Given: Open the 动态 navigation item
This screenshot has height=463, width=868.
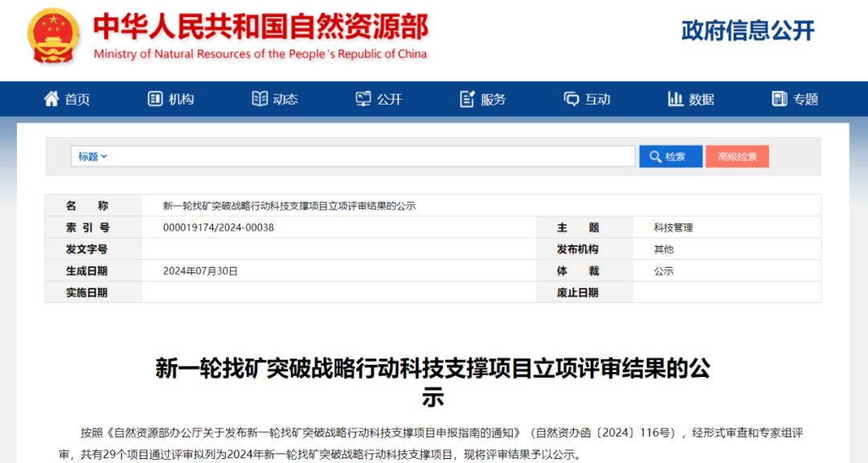Looking at the screenshot, I should coord(275,99).
